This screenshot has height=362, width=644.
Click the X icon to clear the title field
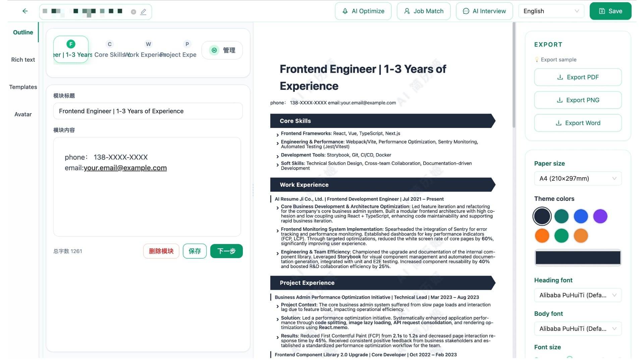click(x=133, y=11)
